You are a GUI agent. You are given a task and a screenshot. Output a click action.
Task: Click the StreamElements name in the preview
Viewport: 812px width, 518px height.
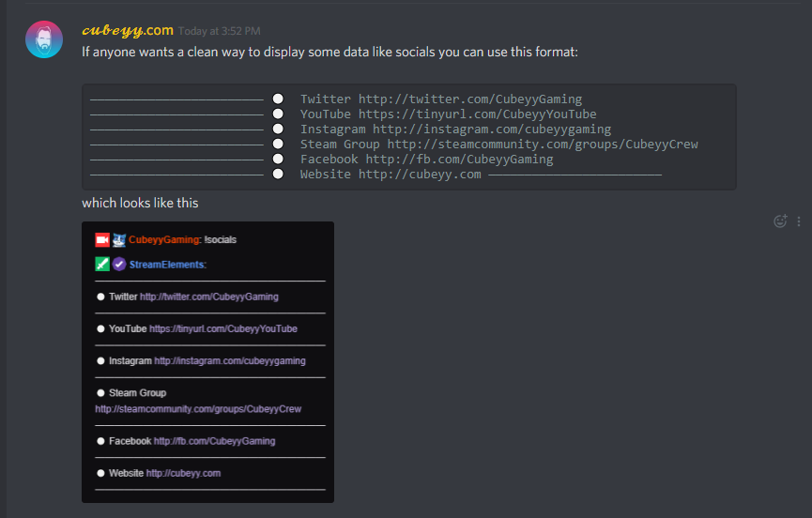pyautogui.click(x=167, y=265)
